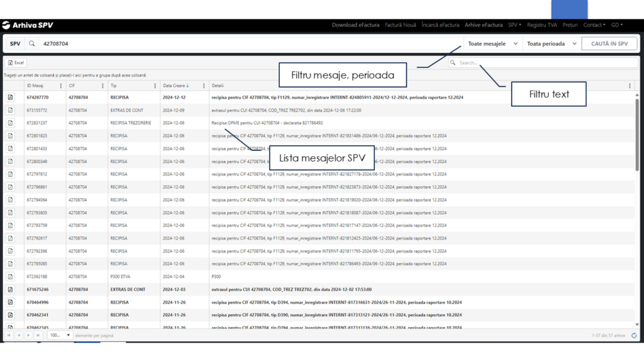Open the column menu icon on the CIF header

tap(101, 85)
